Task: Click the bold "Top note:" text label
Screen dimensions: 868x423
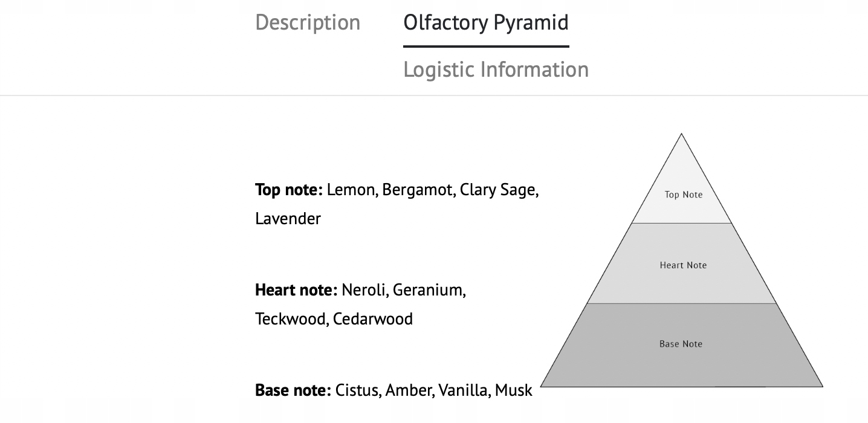Action: click(x=289, y=190)
